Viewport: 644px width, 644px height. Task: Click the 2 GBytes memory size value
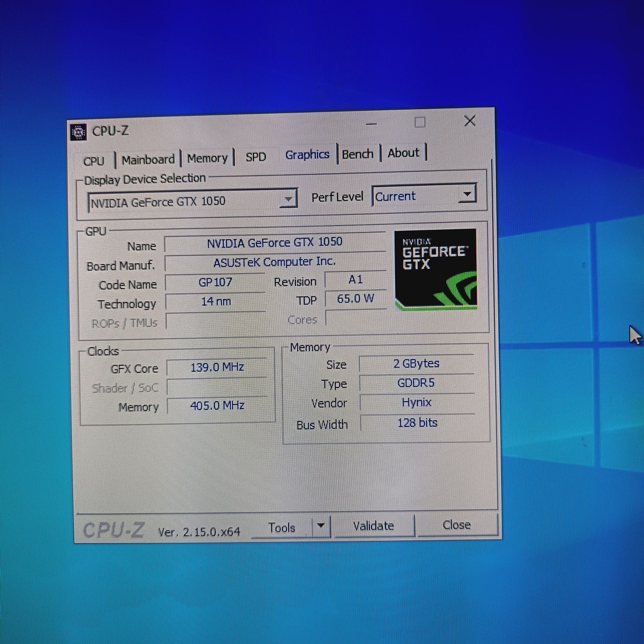[416, 364]
